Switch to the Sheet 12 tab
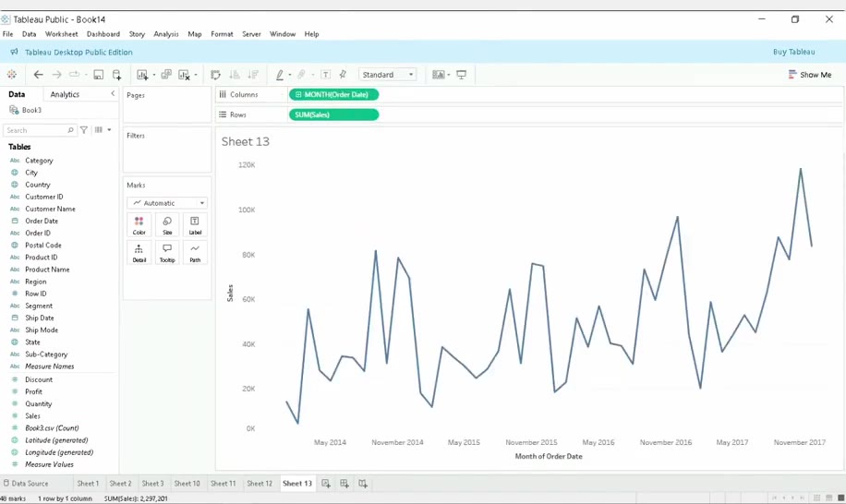 pyautogui.click(x=260, y=484)
